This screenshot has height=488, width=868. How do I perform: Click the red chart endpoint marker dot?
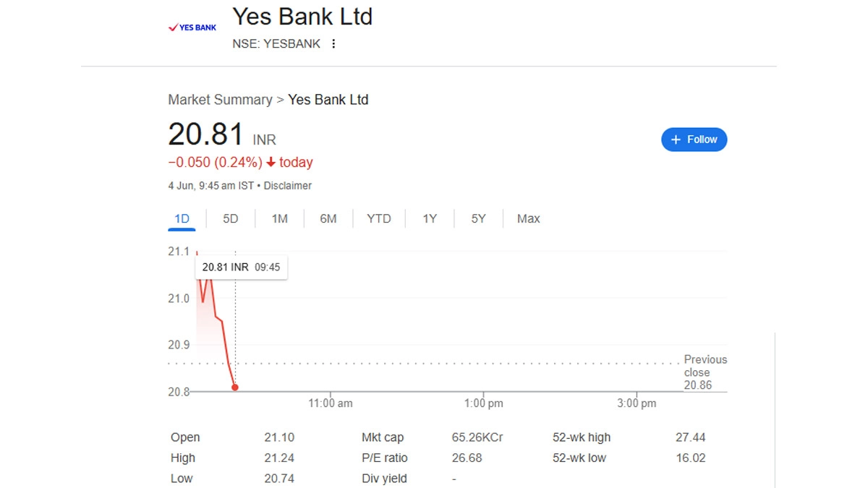(235, 388)
